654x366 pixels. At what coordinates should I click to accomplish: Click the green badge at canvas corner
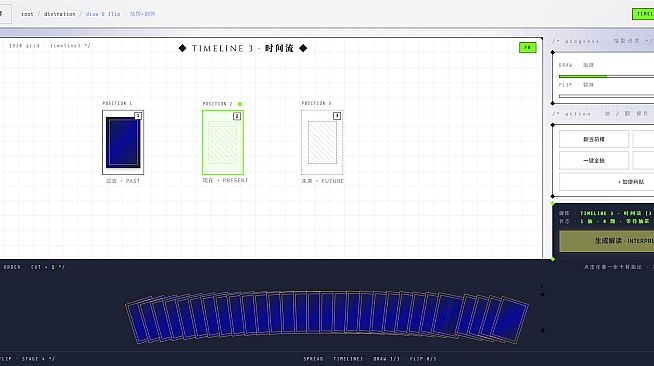coord(528,48)
